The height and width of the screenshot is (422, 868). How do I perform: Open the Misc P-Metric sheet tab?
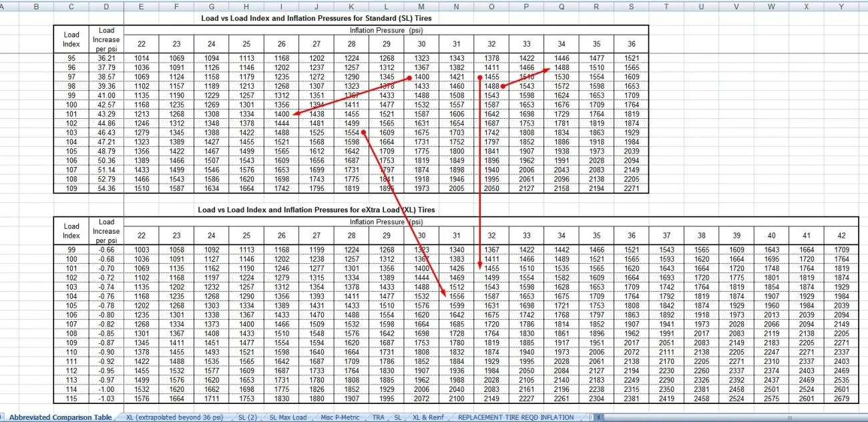coord(340,417)
